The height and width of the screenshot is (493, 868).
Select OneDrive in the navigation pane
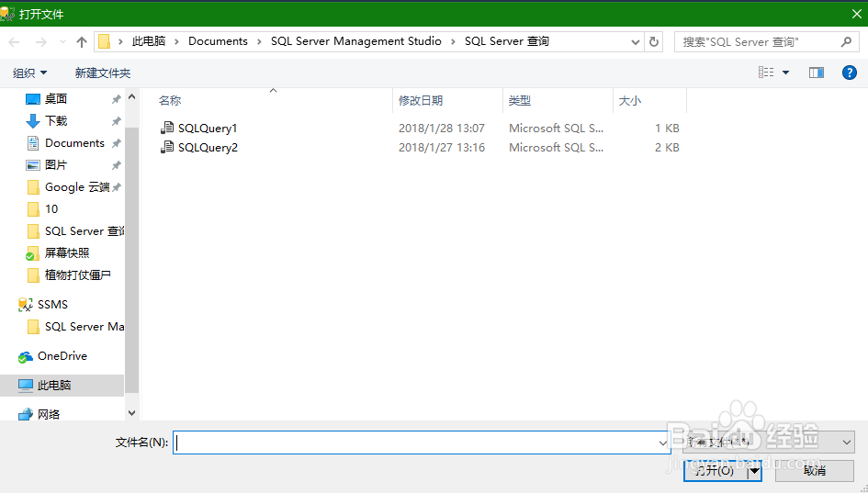tap(62, 356)
